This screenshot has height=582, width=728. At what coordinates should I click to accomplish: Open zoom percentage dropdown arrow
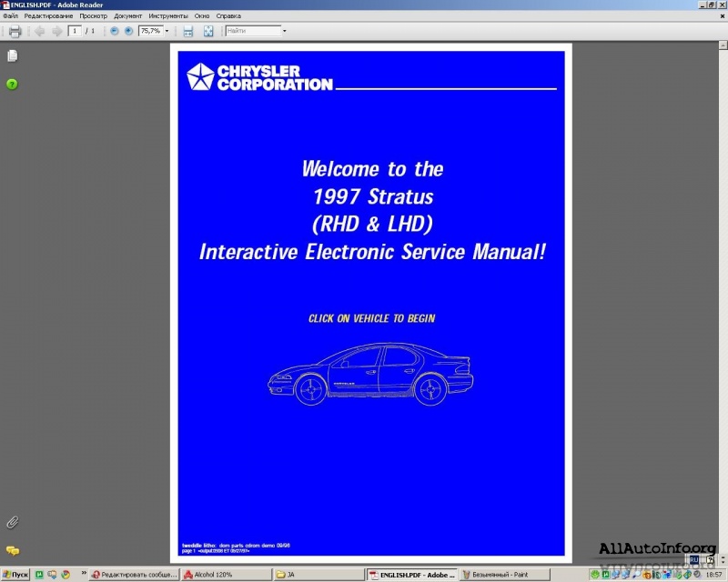tap(167, 31)
